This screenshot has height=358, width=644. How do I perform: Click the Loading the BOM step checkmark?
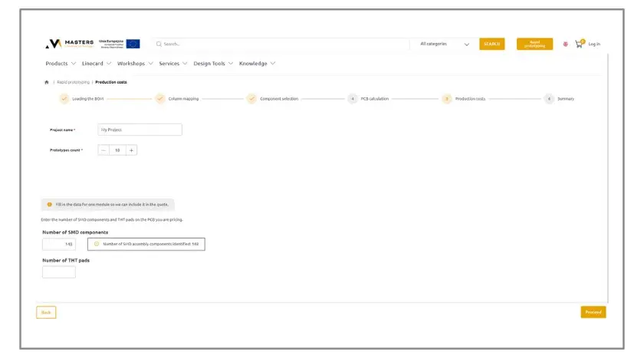coord(64,99)
